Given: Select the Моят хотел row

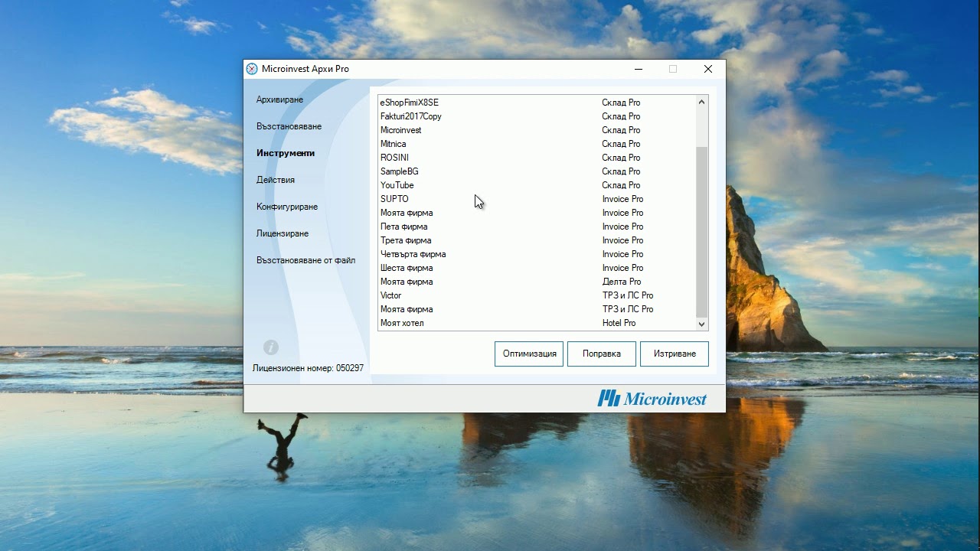Looking at the screenshot, I should [537, 323].
